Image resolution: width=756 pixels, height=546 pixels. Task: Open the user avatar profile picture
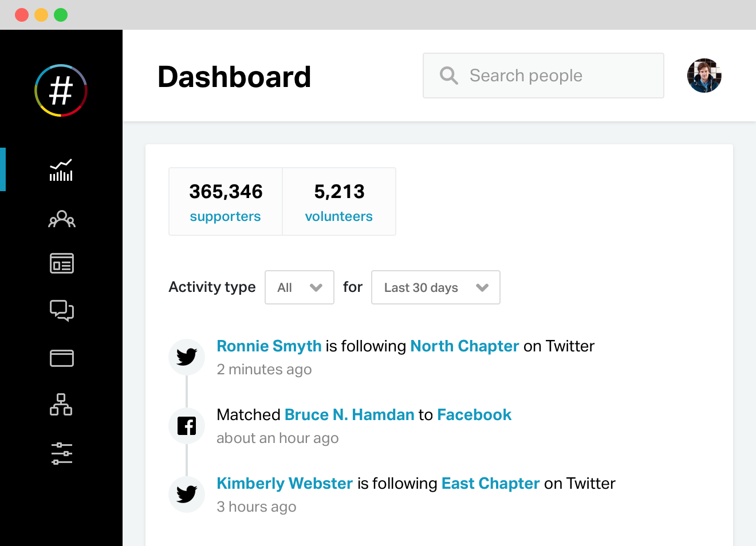(704, 76)
